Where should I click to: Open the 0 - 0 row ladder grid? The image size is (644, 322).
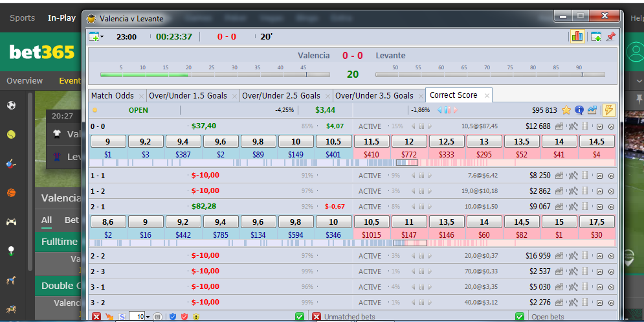click(585, 126)
